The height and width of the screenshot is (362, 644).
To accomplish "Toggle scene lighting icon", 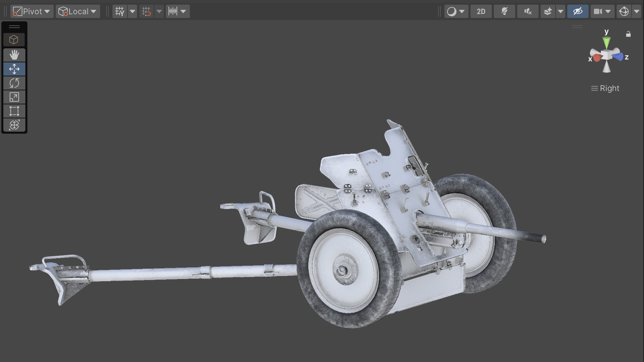I will tap(504, 11).
